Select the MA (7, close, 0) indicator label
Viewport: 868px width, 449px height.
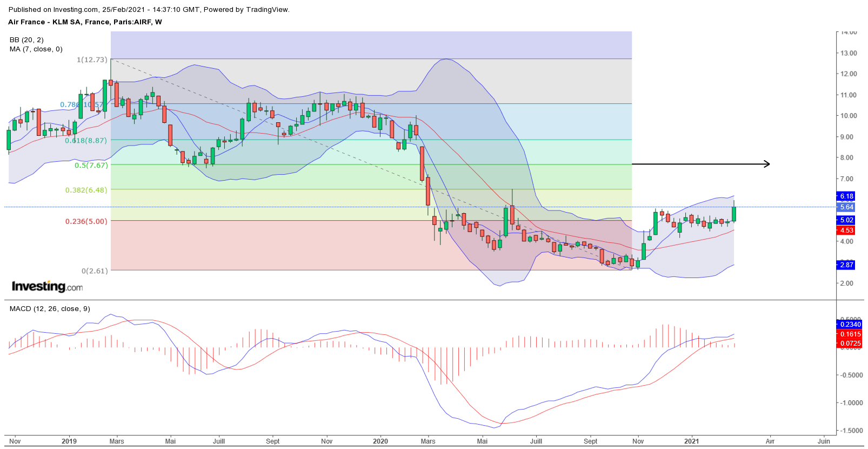[36, 49]
